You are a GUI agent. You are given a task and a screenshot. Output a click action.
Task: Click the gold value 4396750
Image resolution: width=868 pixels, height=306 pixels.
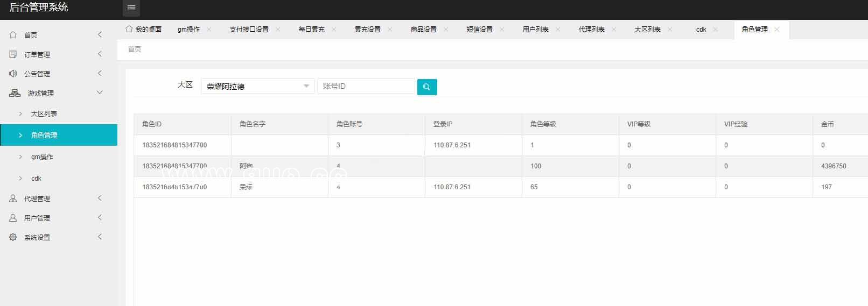[834, 166]
